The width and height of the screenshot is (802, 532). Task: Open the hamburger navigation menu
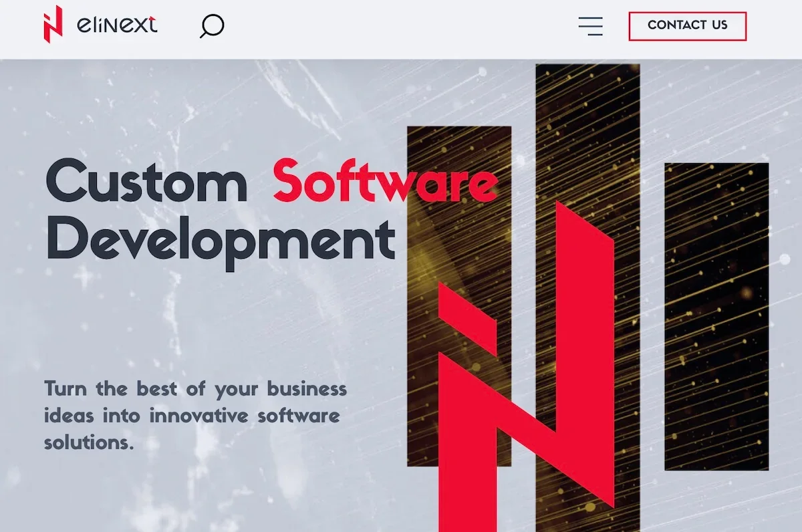(590, 26)
